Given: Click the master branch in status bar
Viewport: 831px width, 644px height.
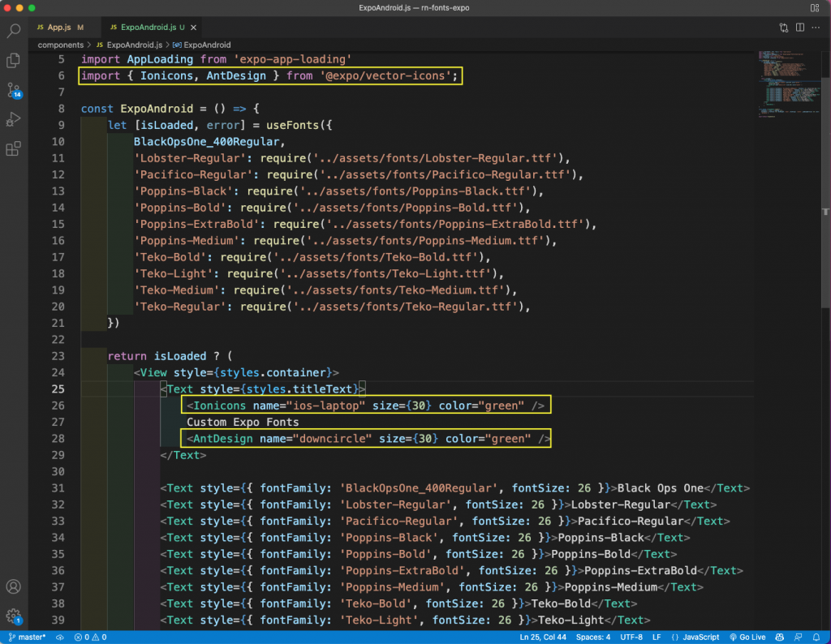Looking at the screenshot, I should [27, 638].
